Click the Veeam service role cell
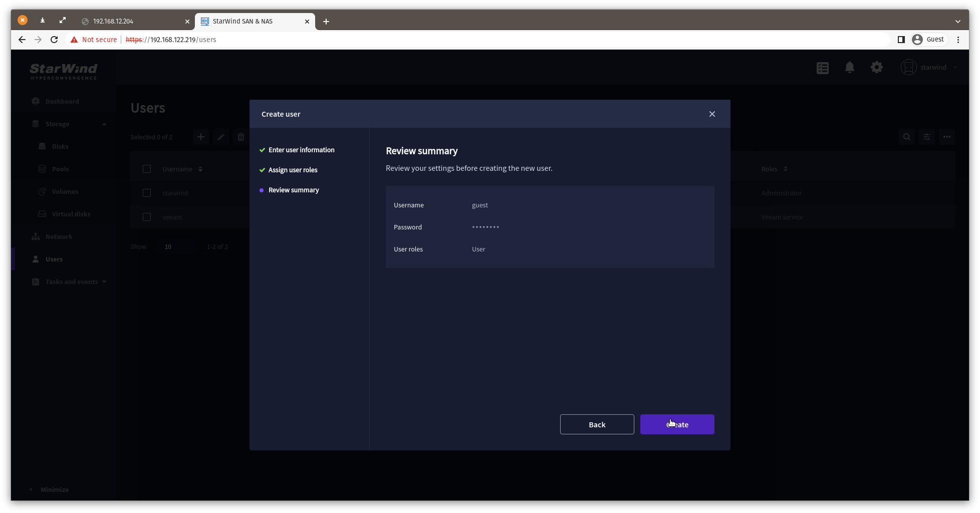 [782, 217]
